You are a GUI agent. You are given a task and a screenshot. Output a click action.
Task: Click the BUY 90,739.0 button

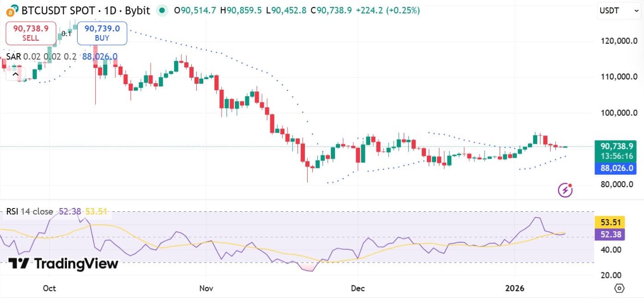pos(102,33)
